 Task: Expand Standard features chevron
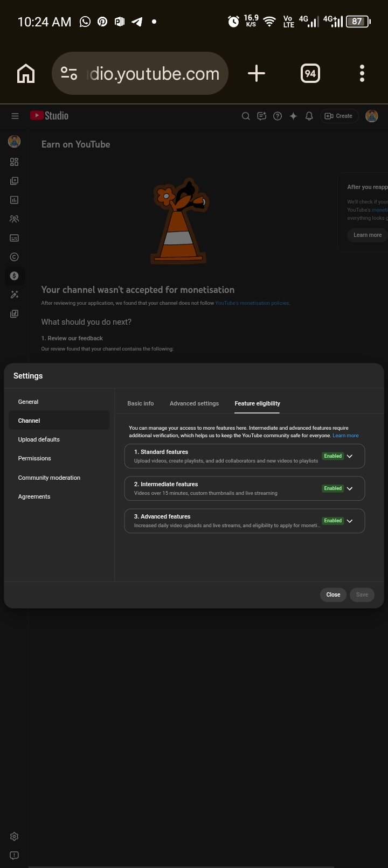(x=350, y=456)
